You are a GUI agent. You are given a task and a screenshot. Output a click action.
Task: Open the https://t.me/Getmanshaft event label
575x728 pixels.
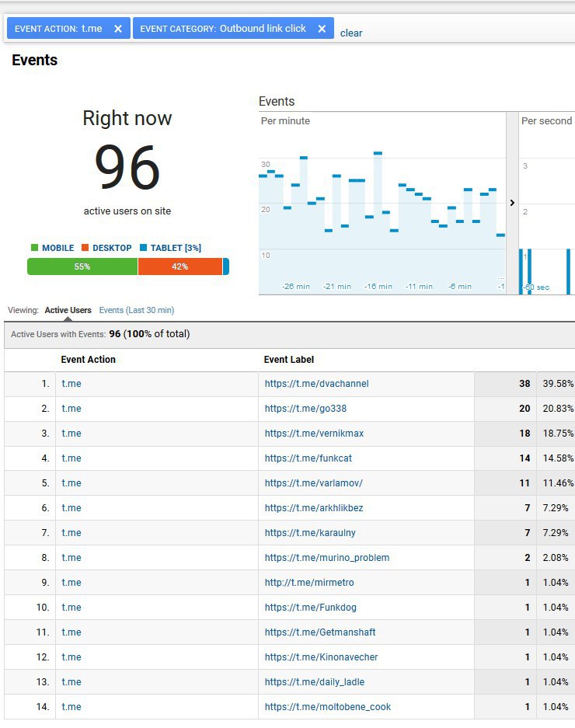click(320, 632)
